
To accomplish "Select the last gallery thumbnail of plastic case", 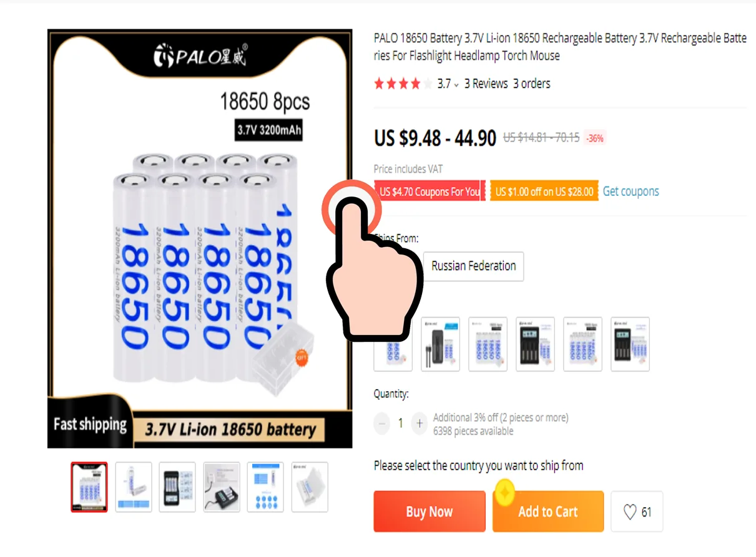I will pos(310,487).
